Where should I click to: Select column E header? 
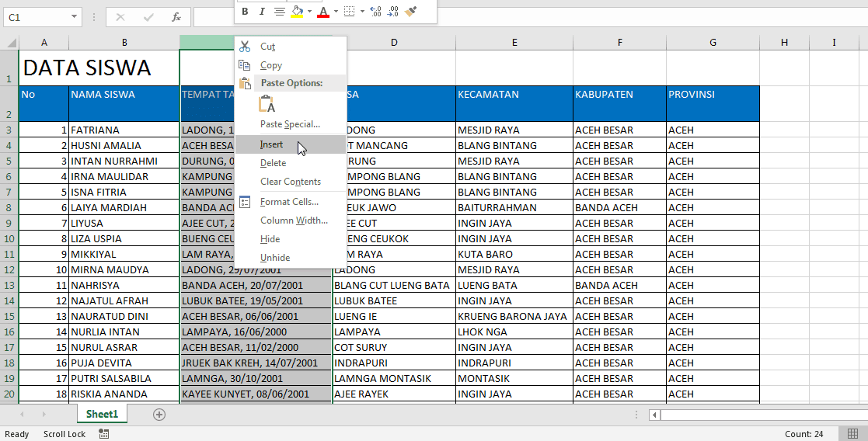[x=514, y=43]
